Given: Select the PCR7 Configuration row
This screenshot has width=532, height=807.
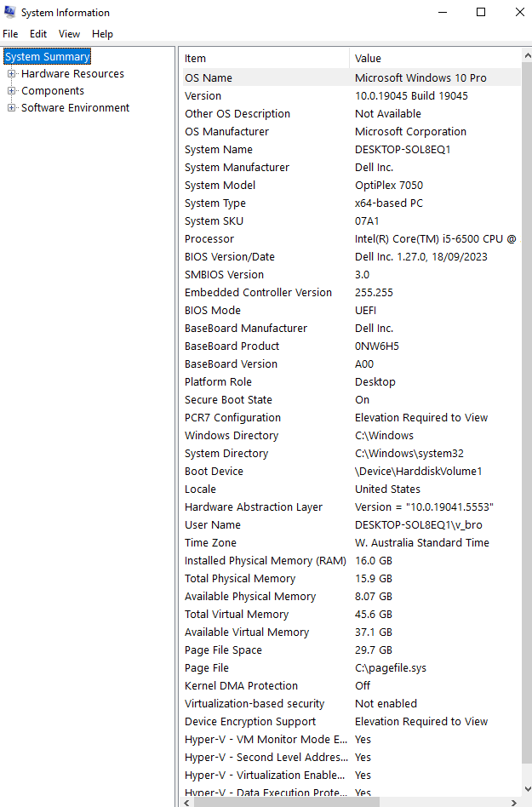Looking at the screenshot, I should pos(350,417).
